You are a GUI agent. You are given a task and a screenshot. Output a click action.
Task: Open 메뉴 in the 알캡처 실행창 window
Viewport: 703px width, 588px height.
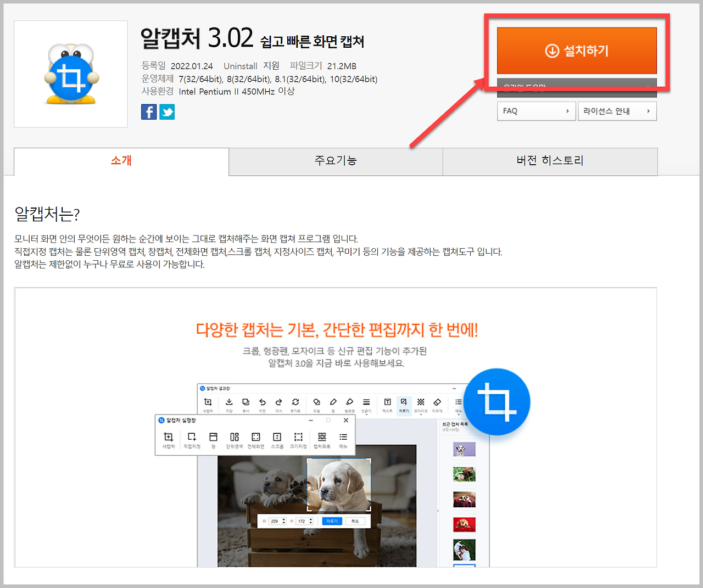[343, 440]
